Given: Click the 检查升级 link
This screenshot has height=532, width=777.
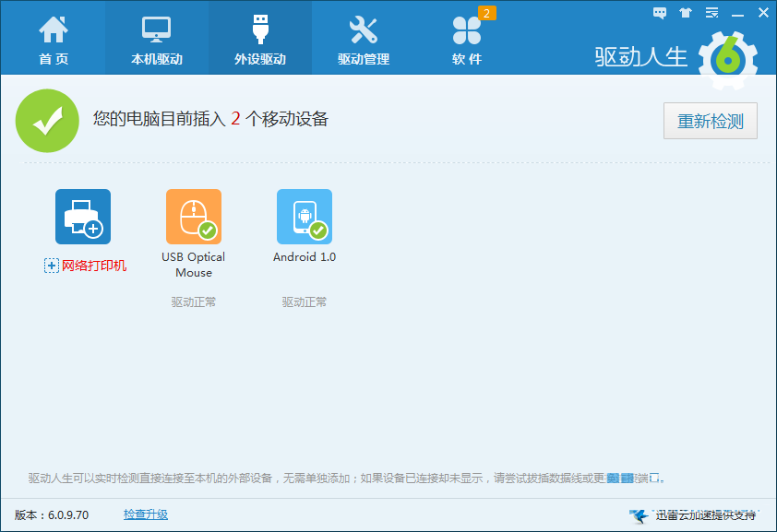Looking at the screenshot, I should pyautogui.click(x=146, y=514).
